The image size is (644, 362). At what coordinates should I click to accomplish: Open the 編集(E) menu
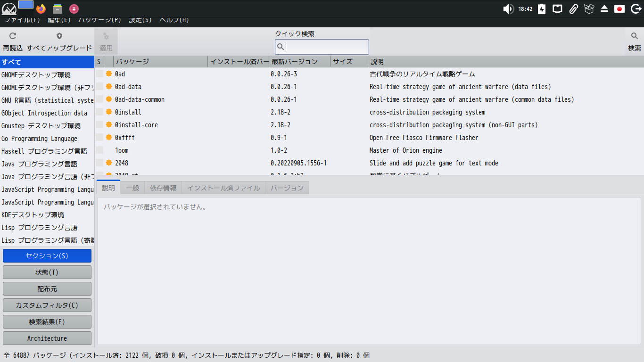(x=59, y=20)
